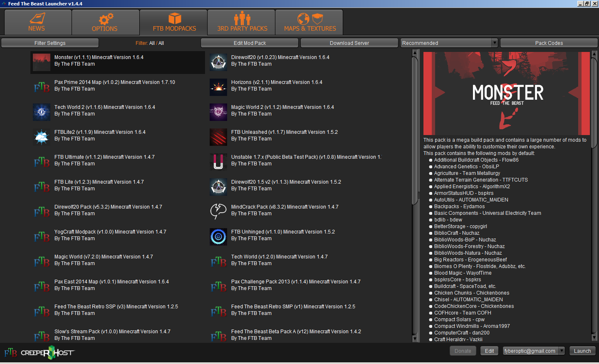Click the Feed The Beast Retro SSP icon
The image size is (599, 364).
(x=42, y=312)
